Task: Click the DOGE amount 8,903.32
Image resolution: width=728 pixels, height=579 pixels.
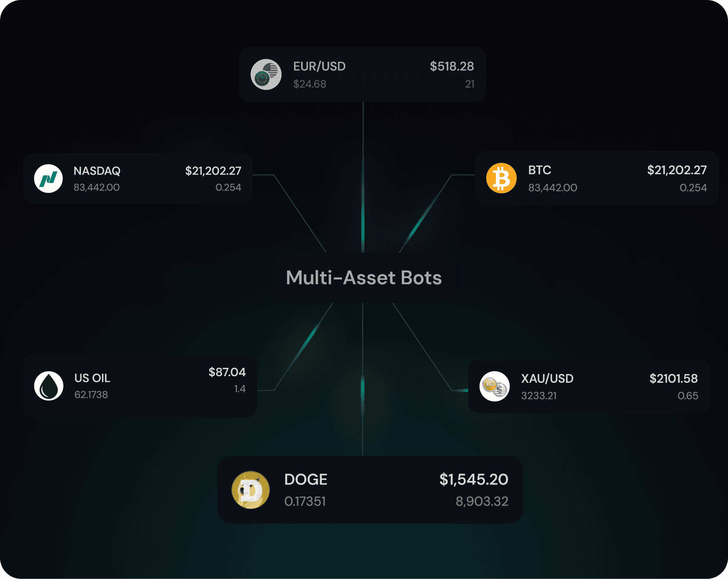Action: coord(482,502)
